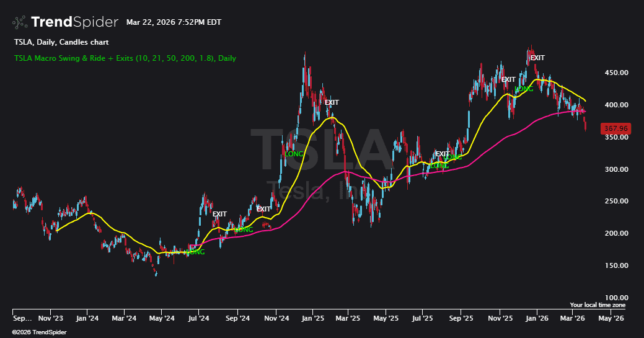Click the 150.00 price axis label

pos(616,265)
